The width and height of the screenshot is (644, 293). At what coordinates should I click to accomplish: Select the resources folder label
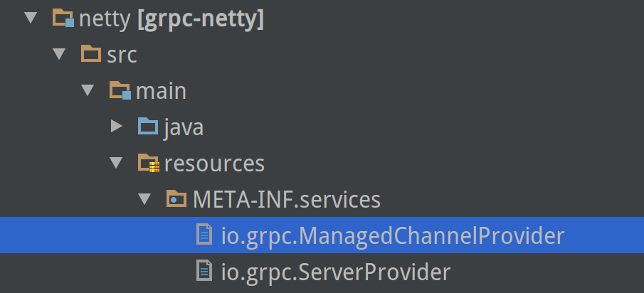pyautogui.click(x=214, y=164)
